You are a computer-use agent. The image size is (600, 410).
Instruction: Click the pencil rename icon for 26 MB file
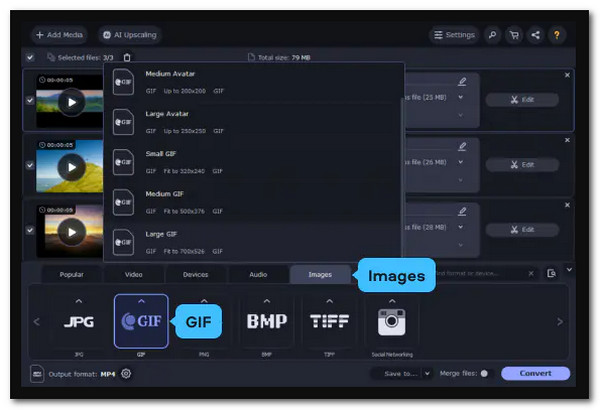[462, 146]
